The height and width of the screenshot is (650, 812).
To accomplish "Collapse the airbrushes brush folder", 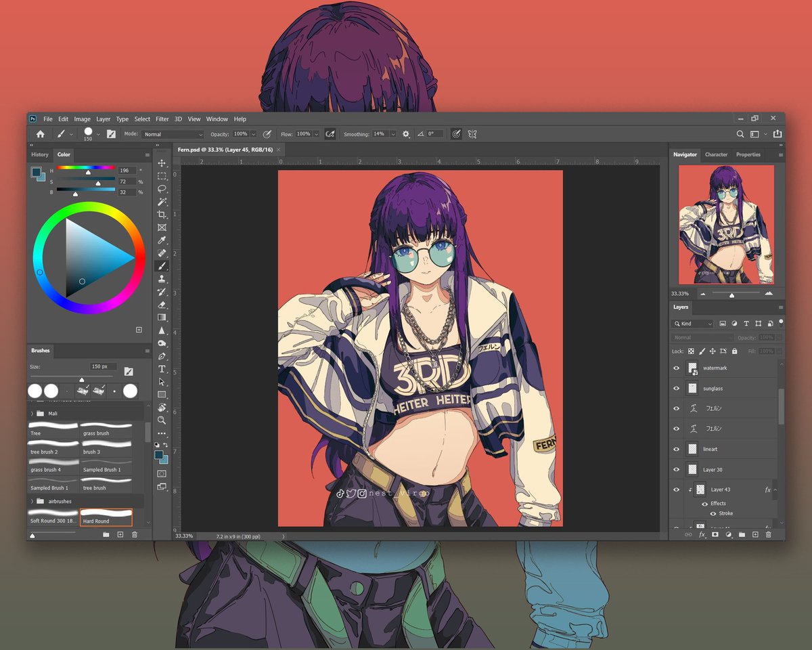I will pos(32,501).
